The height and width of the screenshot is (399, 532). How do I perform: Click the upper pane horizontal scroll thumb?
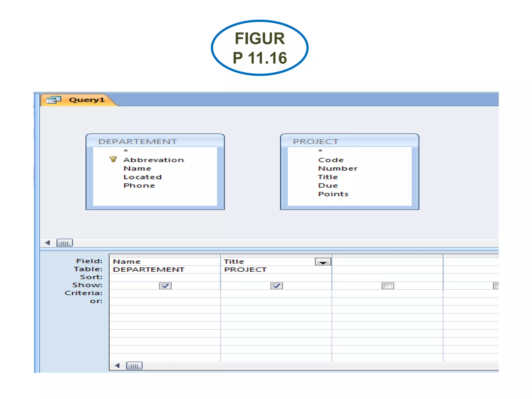coord(64,243)
